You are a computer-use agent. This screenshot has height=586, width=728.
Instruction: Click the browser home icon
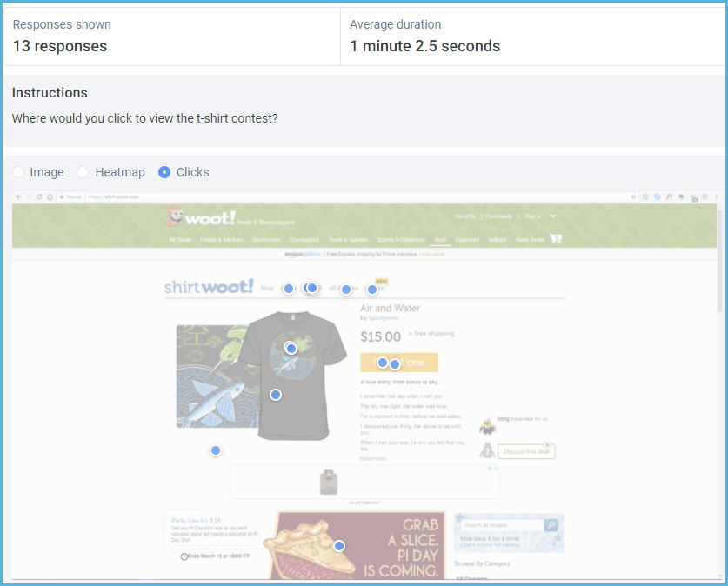pyautogui.click(x=50, y=196)
